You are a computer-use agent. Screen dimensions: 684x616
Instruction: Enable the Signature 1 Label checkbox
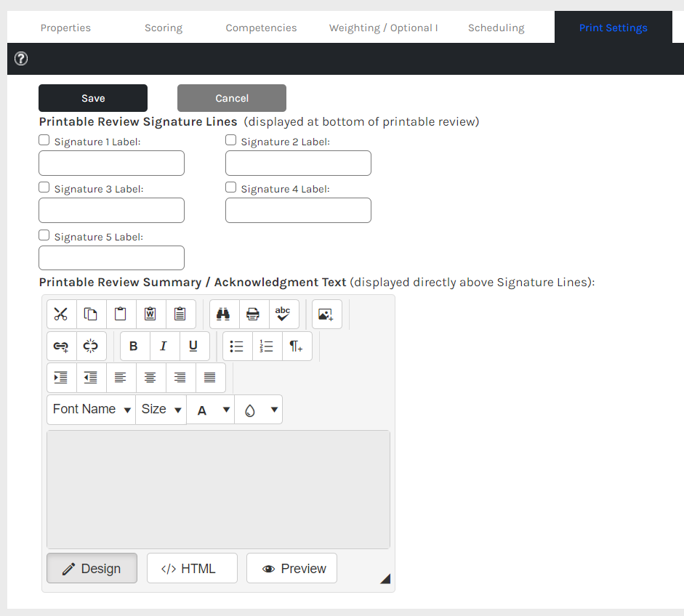click(44, 140)
